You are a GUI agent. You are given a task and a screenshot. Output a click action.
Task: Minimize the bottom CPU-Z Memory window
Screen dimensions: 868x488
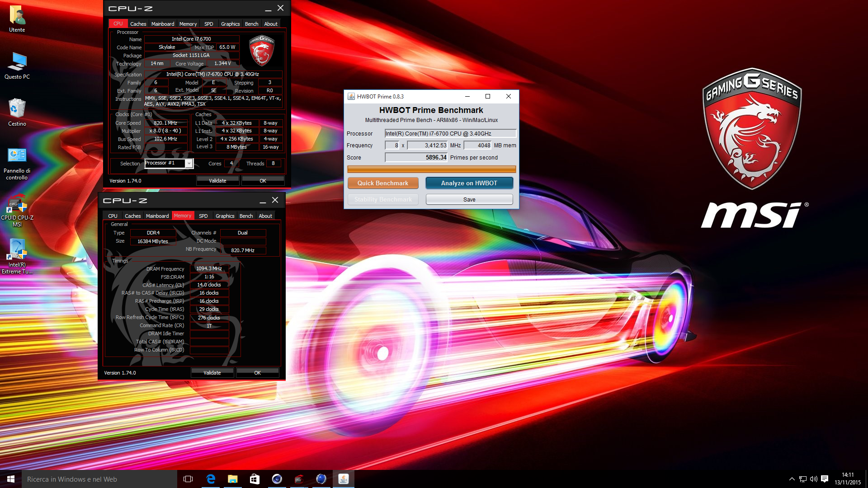pos(263,200)
